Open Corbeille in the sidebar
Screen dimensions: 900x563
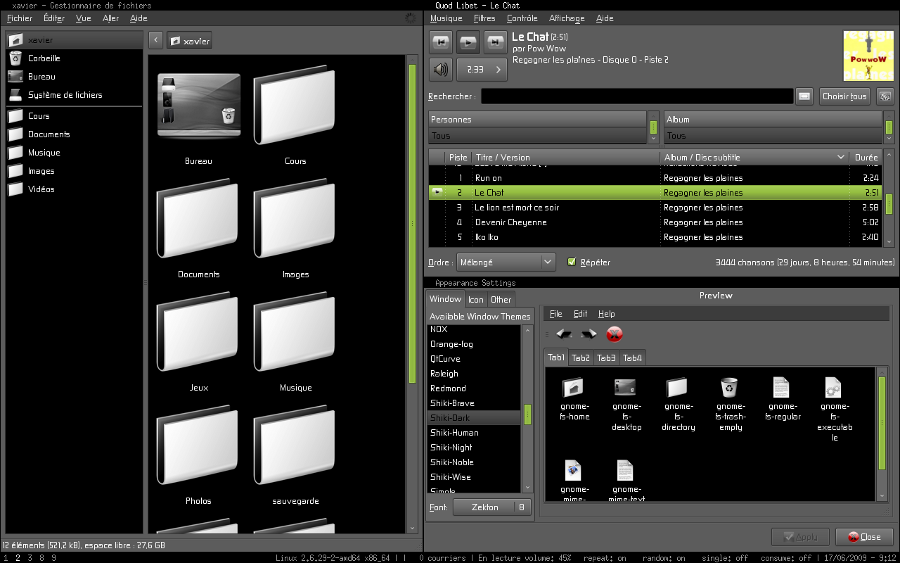point(74,59)
